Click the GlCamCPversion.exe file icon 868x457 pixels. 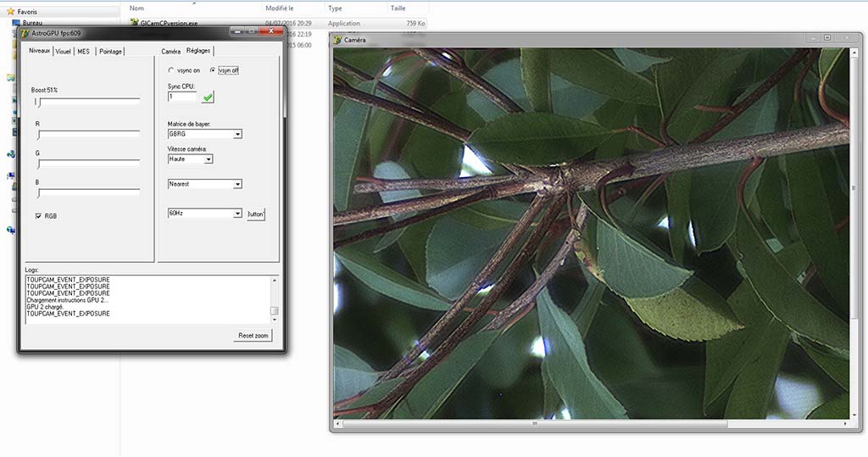tap(134, 23)
